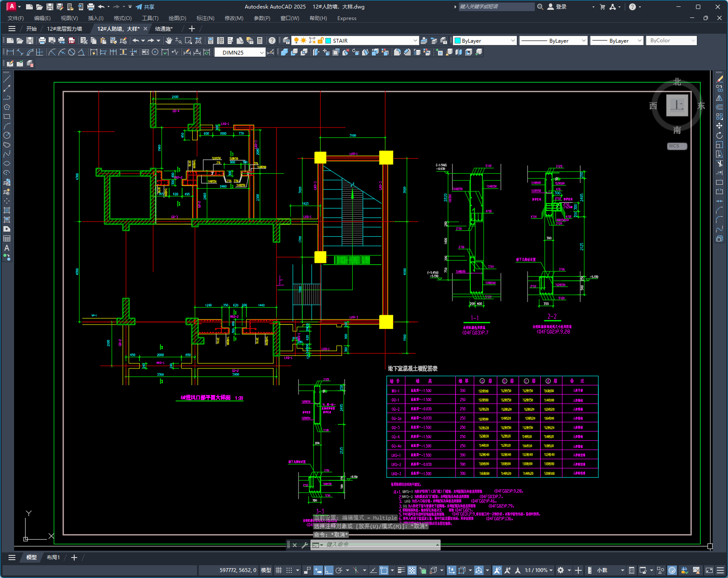The height and width of the screenshot is (578, 728).
Task: Click the Plot printer icon
Action: pos(42,41)
